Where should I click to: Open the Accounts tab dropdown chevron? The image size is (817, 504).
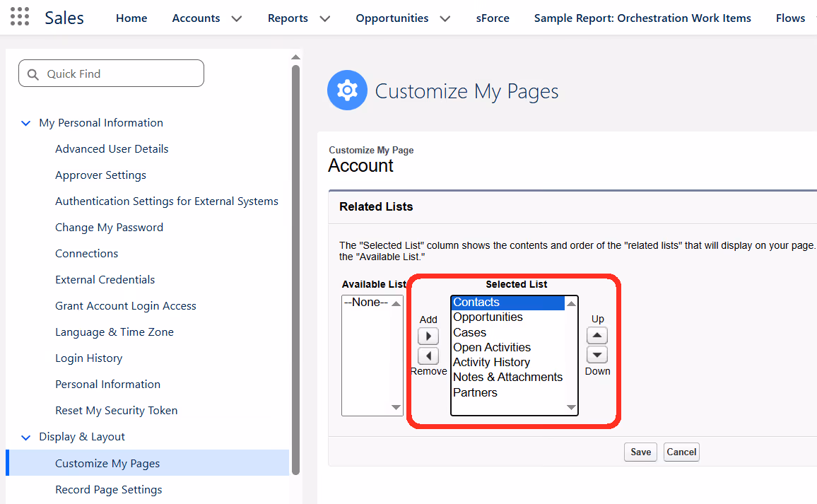pos(237,19)
